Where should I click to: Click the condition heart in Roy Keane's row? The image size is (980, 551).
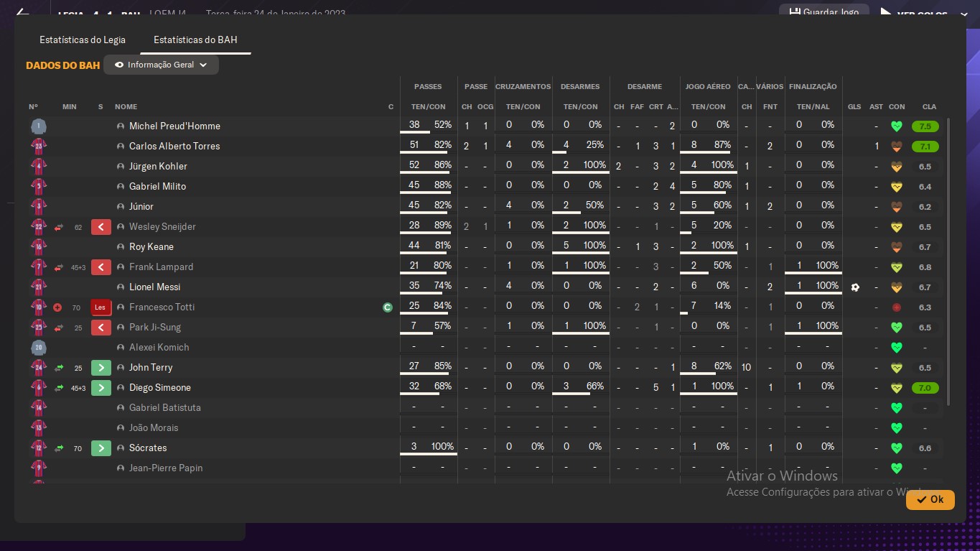pyautogui.click(x=896, y=247)
